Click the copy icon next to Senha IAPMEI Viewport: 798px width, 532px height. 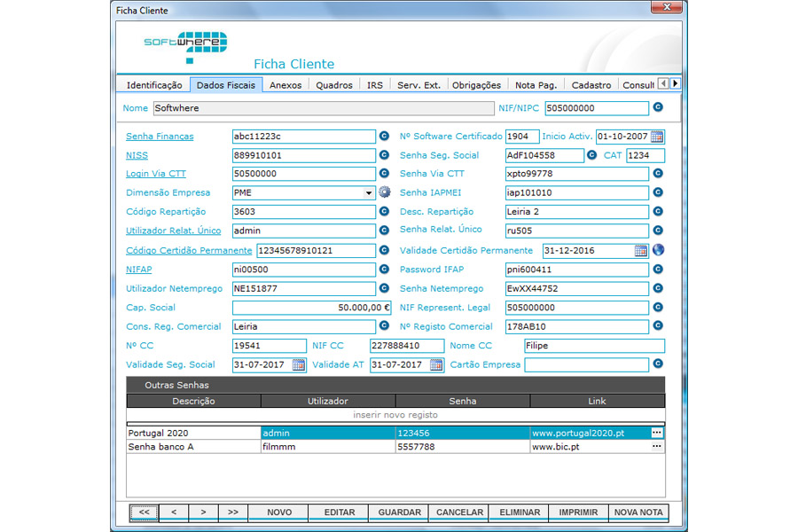657,192
